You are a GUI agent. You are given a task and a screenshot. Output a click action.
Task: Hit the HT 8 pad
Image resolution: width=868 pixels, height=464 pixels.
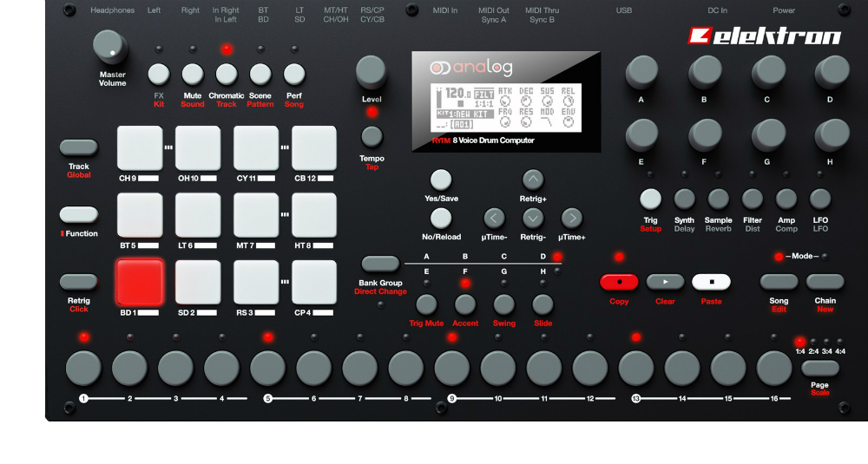point(314,215)
